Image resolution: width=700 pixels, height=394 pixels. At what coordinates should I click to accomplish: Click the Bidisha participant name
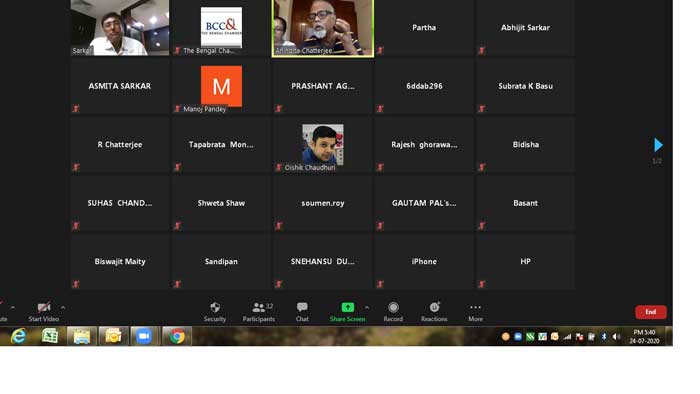pyautogui.click(x=525, y=145)
